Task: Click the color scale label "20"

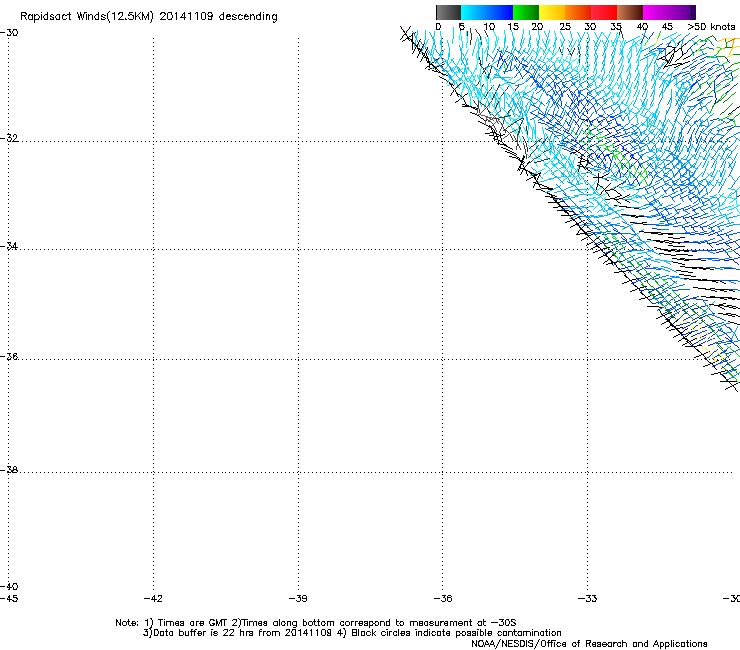Action: tap(537, 27)
